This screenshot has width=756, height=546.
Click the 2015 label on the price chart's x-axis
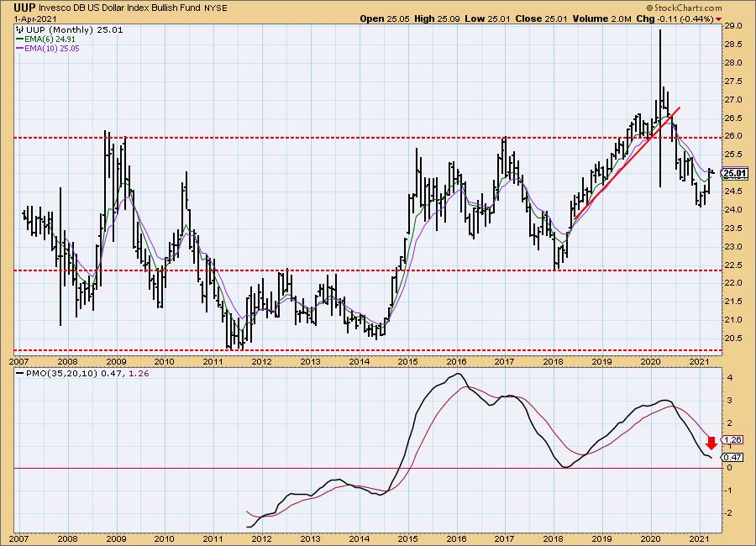[x=408, y=362]
